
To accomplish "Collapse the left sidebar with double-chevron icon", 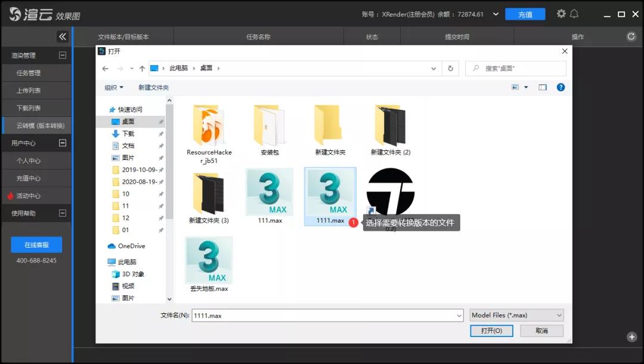I will (x=63, y=37).
